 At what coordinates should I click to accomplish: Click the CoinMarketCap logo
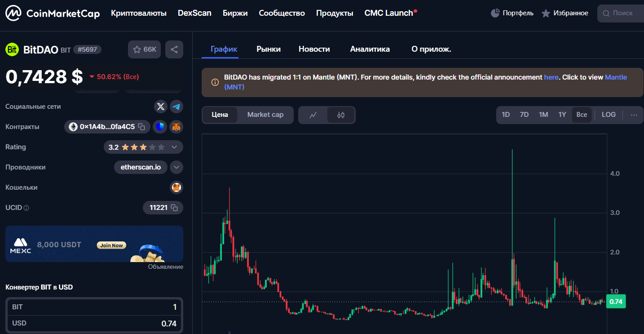click(x=53, y=13)
